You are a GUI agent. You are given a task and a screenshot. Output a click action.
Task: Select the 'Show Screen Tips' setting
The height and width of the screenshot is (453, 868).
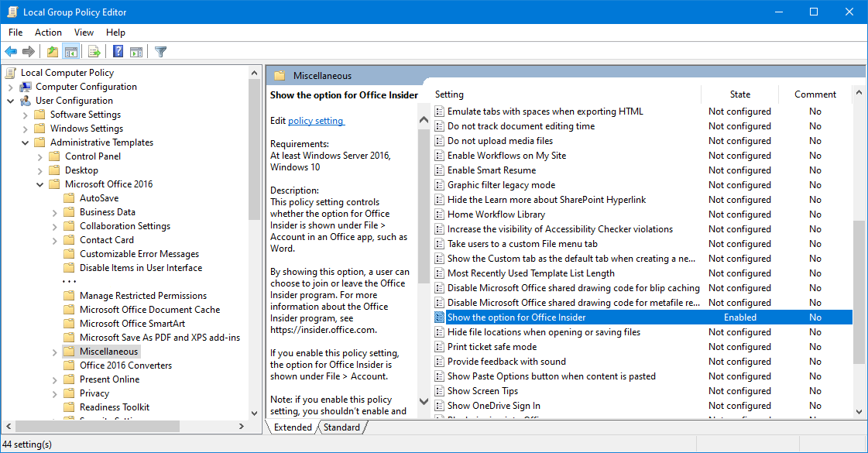482,391
